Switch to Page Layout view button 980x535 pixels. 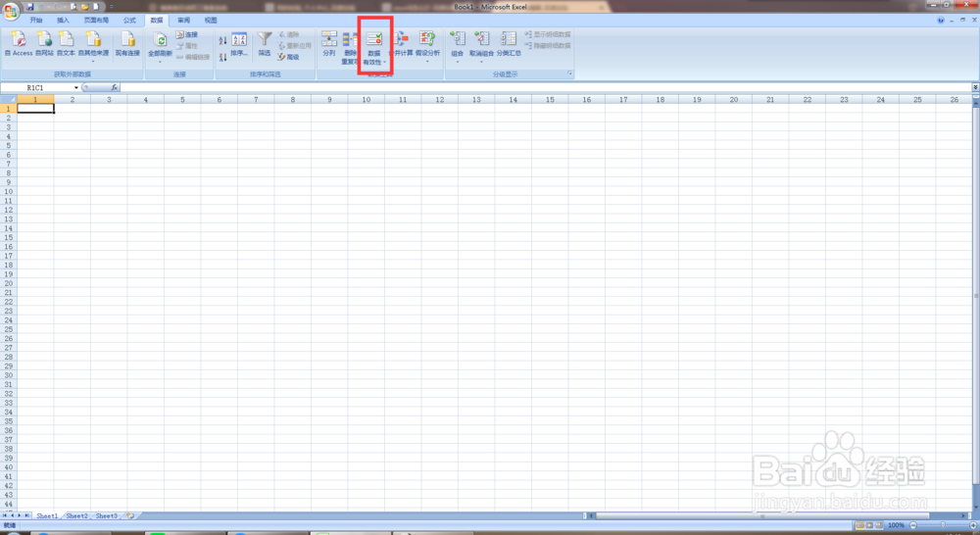coord(869,525)
